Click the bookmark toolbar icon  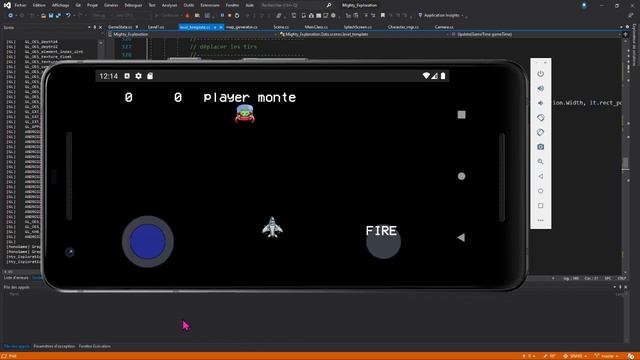(382, 15)
